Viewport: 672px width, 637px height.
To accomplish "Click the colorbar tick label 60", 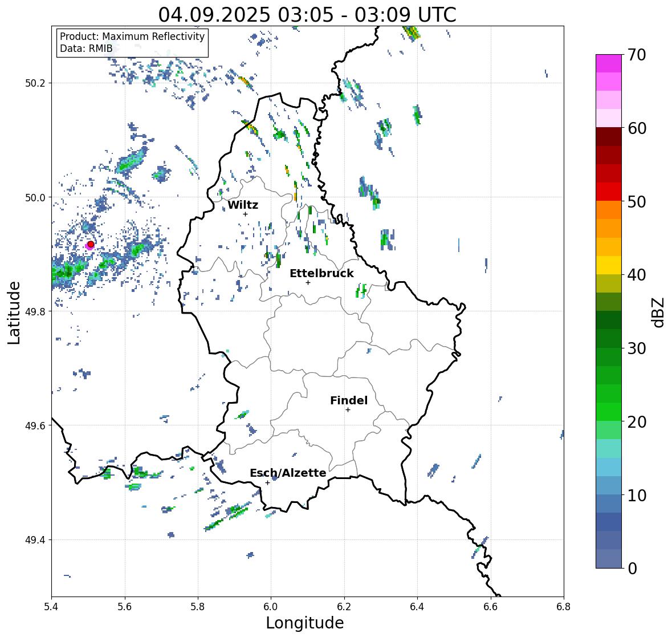I will coord(637,128).
